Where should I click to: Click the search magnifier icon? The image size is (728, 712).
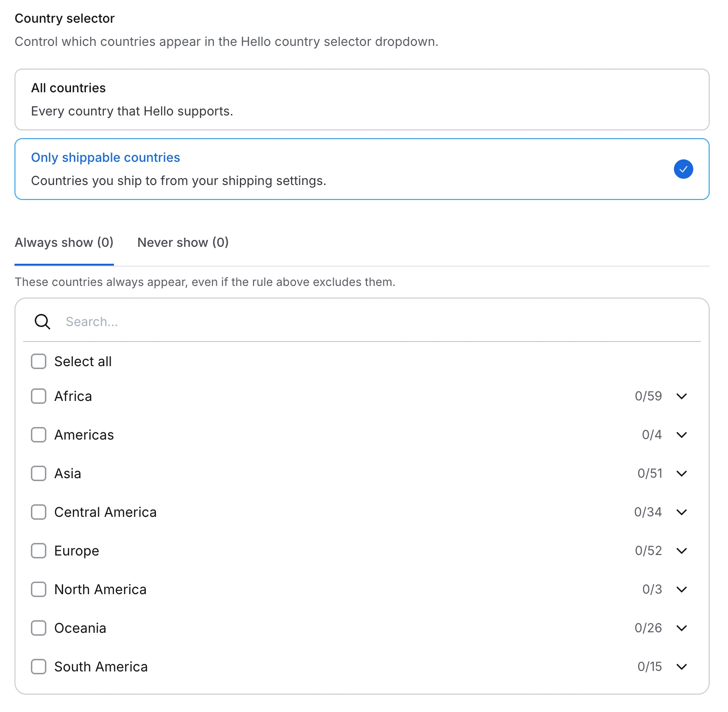click(x=42, y=321)
